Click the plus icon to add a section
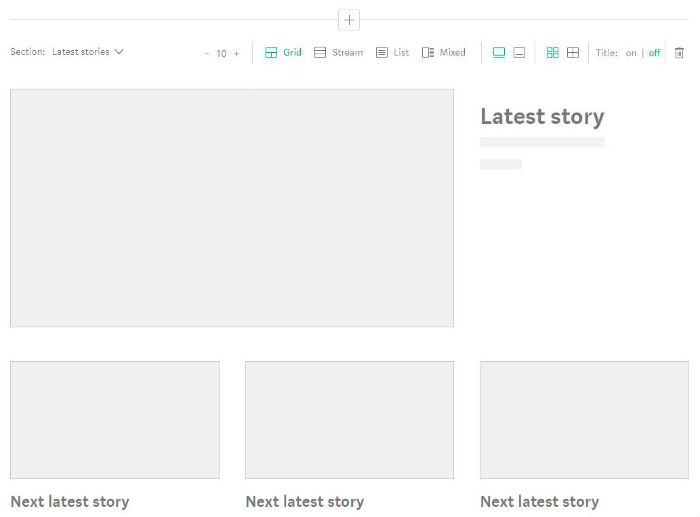 (x=349, y=20)
